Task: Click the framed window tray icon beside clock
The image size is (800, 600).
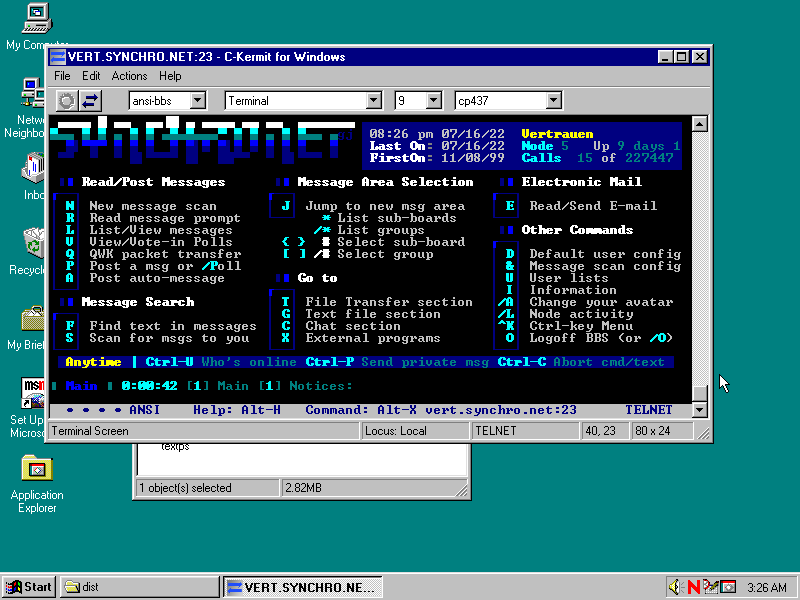Action: pos(728,587)
